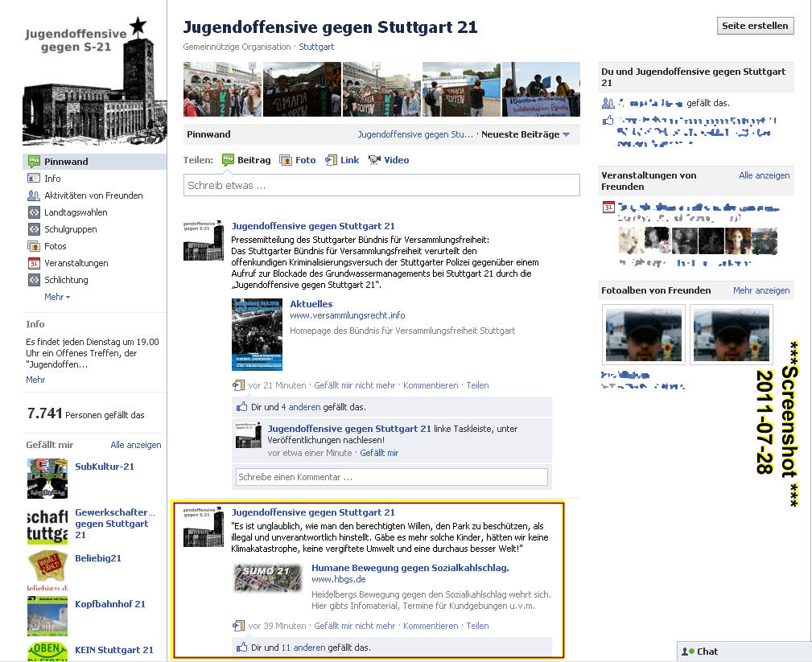Click the Landtagswahlen code-bracket icon
812x662 pixels.
tap(34, 212)
